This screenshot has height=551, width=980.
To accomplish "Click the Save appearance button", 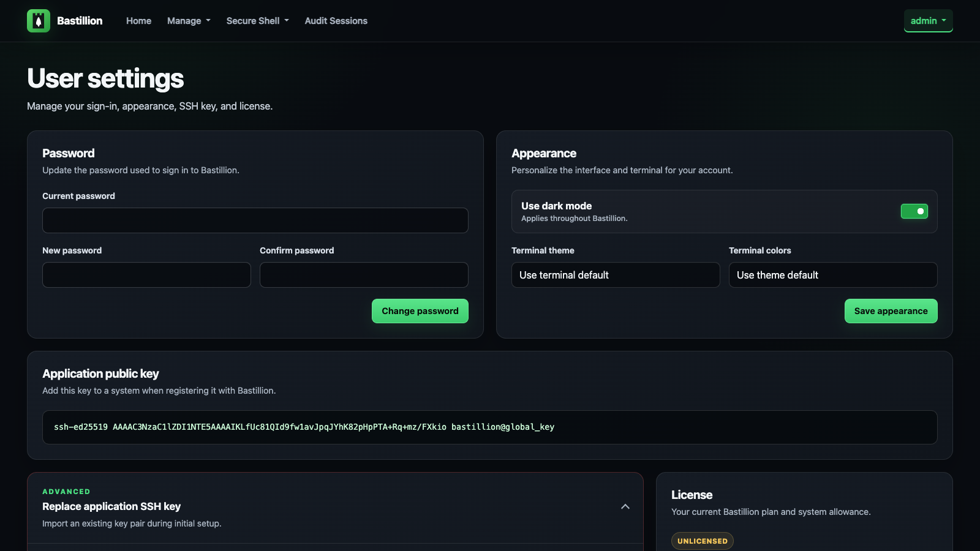I will [x=891, y=311].
